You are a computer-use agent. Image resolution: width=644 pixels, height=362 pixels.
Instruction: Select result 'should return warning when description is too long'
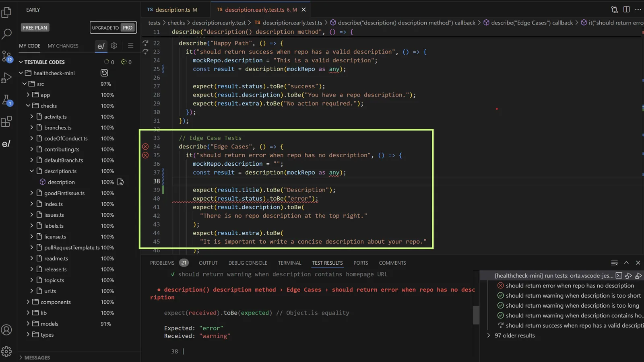click(572, 306)
